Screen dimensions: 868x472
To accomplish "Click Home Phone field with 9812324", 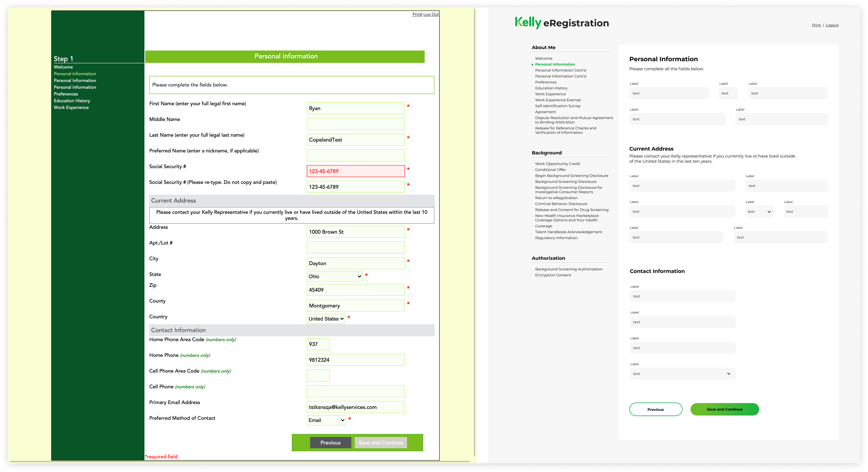I will 356,360.
